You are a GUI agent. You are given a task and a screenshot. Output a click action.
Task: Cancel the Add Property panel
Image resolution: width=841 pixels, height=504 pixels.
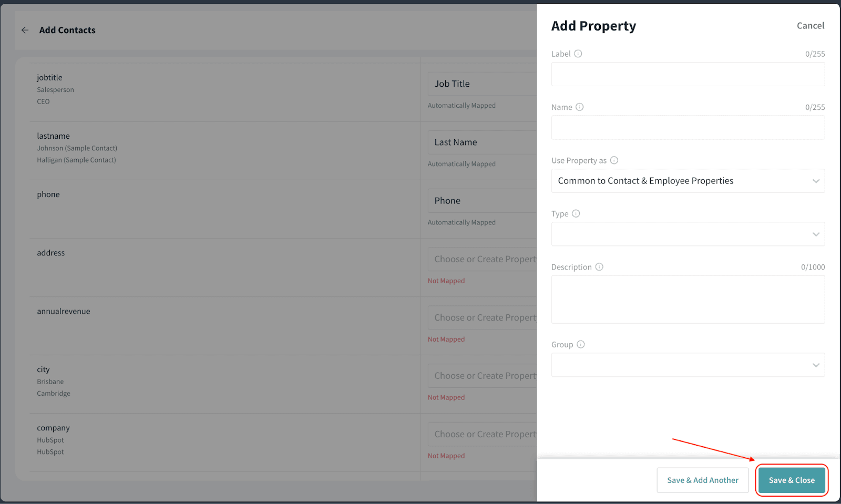[811, 26]
